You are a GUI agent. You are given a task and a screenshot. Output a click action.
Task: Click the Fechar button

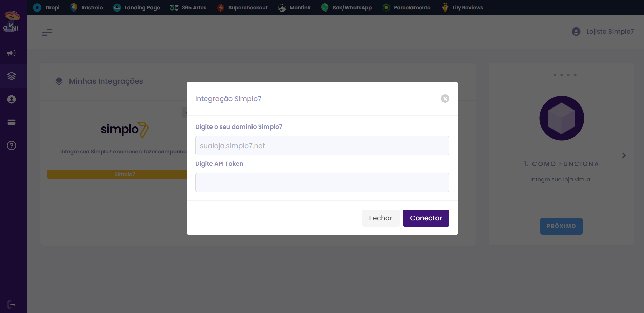coord(381,218)
